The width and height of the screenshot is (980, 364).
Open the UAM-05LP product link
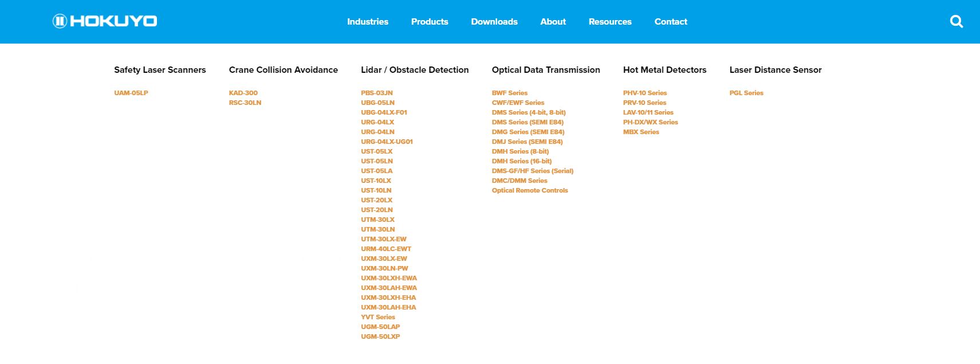pyautogui.click(x=131, y=93)
